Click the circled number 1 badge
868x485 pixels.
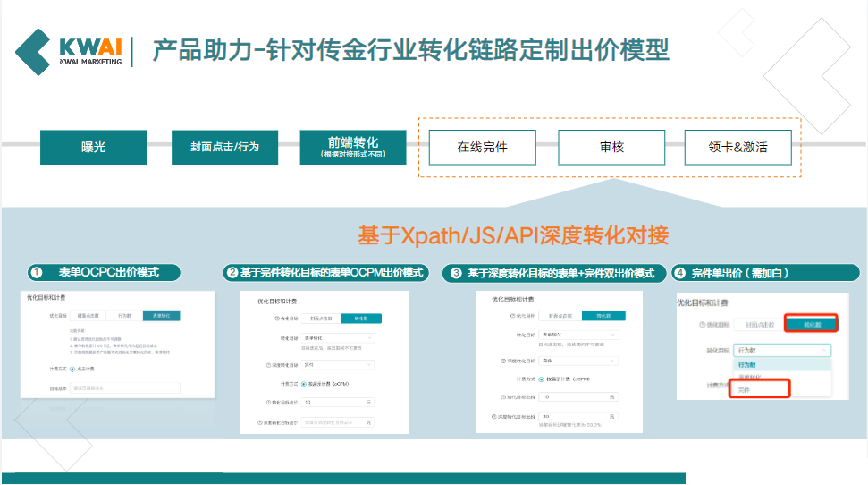click(x=36, y=272)
